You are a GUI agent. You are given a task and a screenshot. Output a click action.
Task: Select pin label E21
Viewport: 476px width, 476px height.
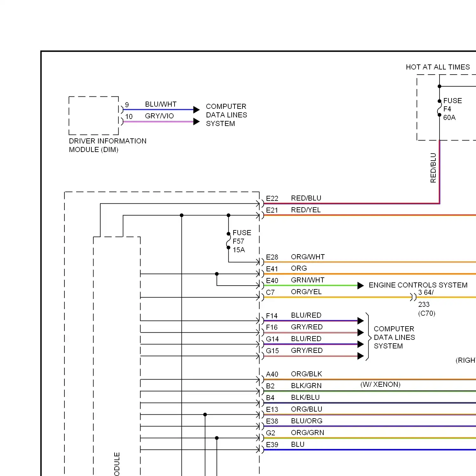(x=272, y=210)
